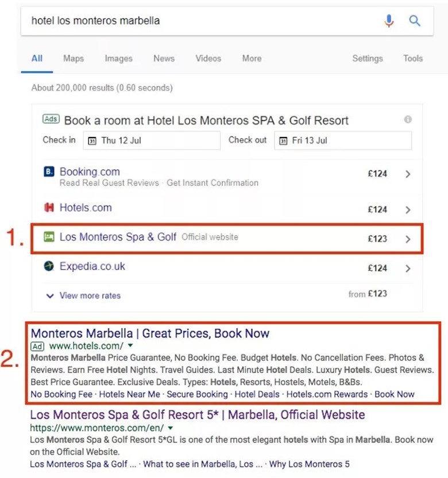Click the Hotel Deals sitelink

[x=257, y=394]
